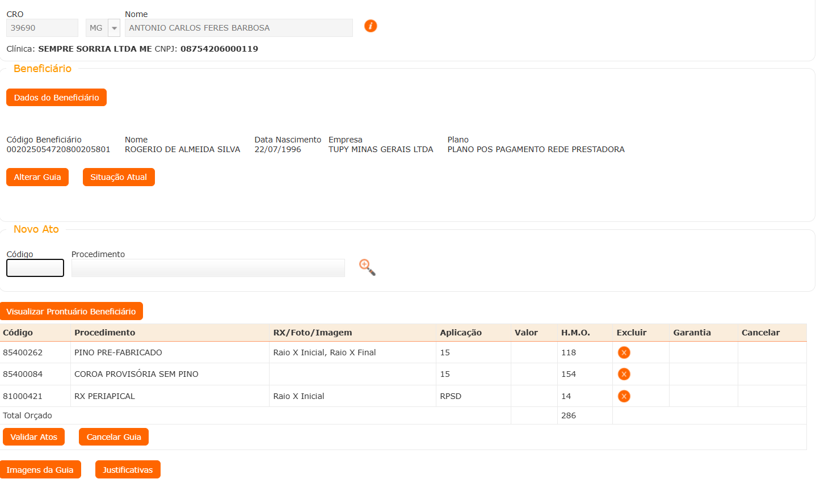
Task: Click the magnifier procedure search icon
Action: (367, 267)
